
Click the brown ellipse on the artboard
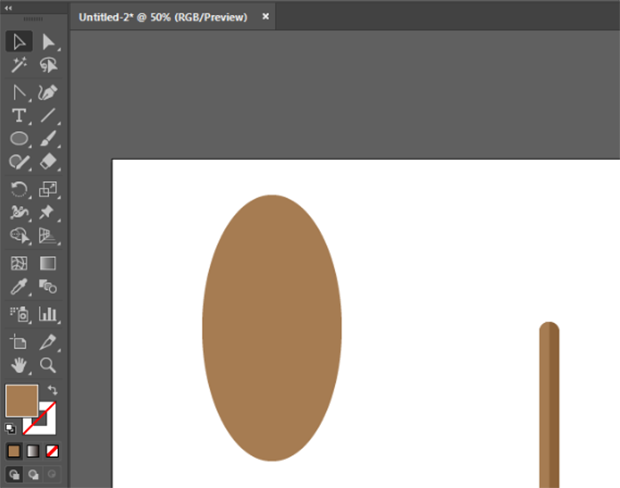pos(271,328)
